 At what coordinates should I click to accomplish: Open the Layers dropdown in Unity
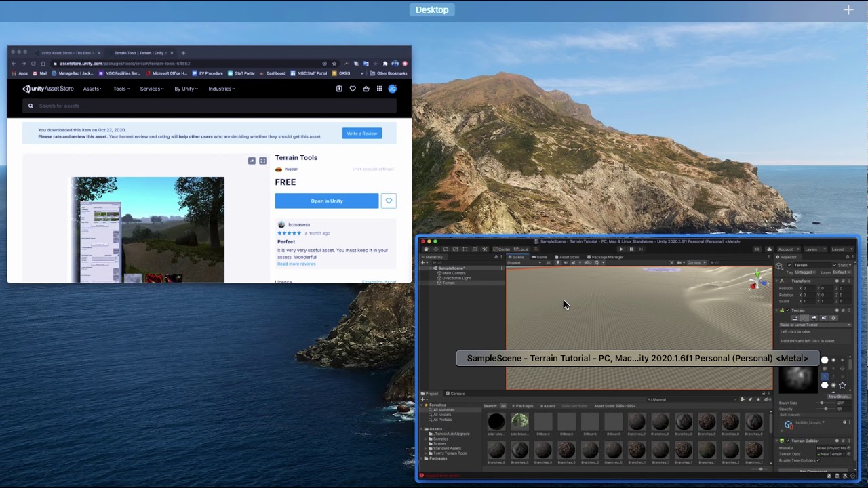coord(815,249)
